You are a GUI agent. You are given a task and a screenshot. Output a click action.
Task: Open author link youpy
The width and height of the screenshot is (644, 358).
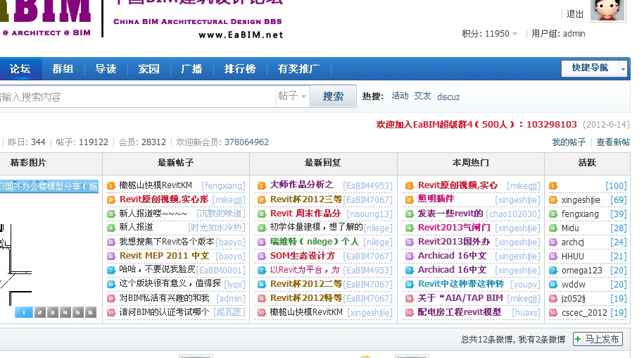[525, 285]
